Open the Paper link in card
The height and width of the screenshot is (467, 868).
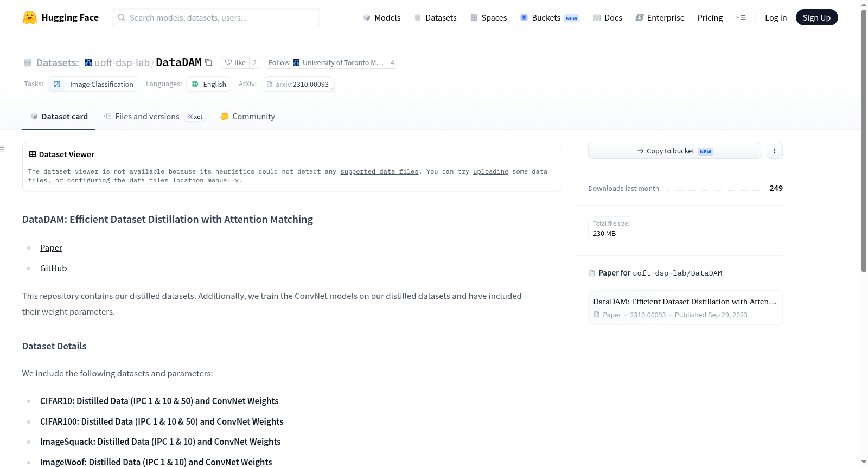click(51, 248)
